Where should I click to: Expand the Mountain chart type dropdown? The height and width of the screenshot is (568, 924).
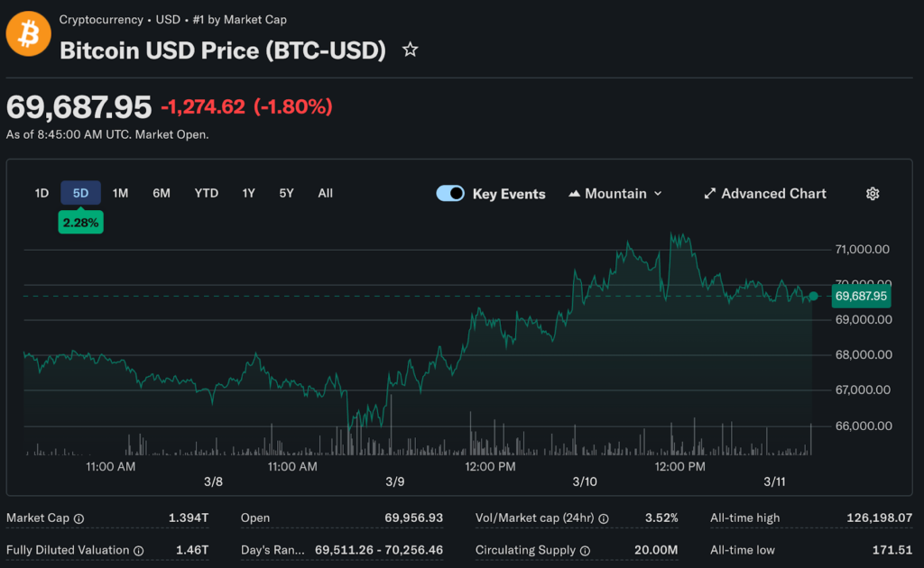[x=615, y=194]
